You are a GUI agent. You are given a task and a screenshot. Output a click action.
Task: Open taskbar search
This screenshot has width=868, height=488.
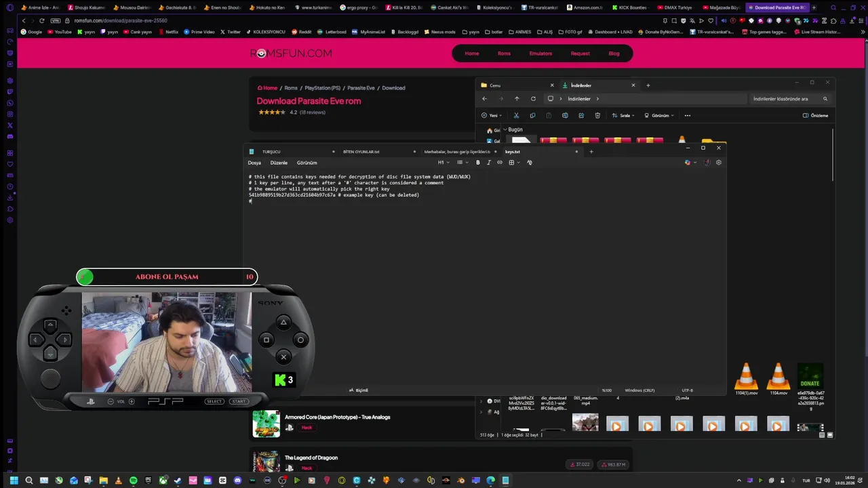pyautogui.click(x=28, y=481)
